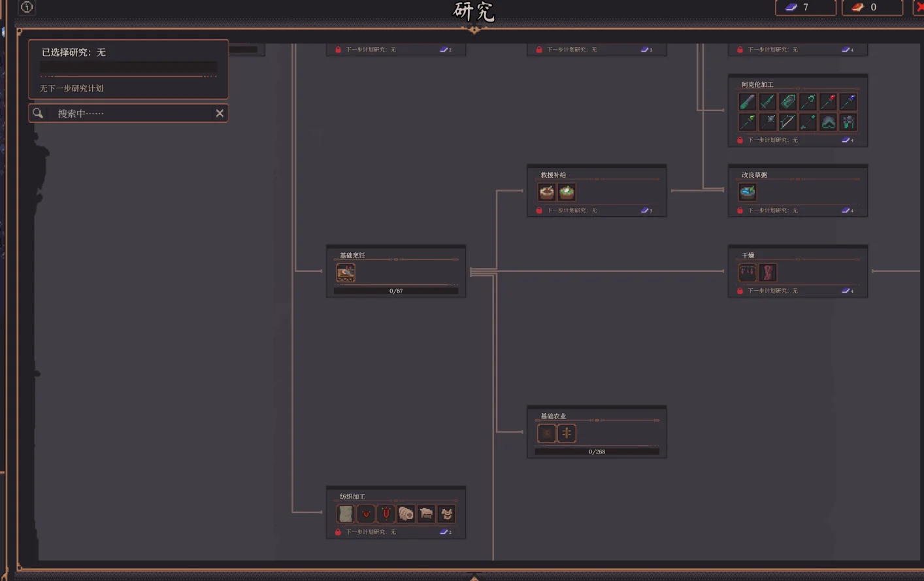Viewport: 924px width, 581px height.
Task: Select the 阿克伦加工 research title
Action: [x=757, y=84]
